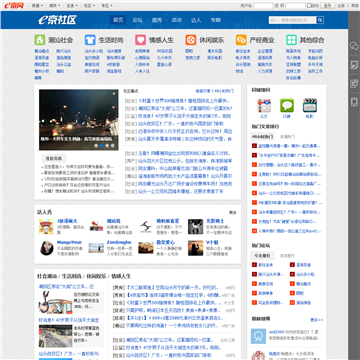Click the document copy icon in right sidebar
360x360 pixels.
pyautogui.click(x=354, y=84)
